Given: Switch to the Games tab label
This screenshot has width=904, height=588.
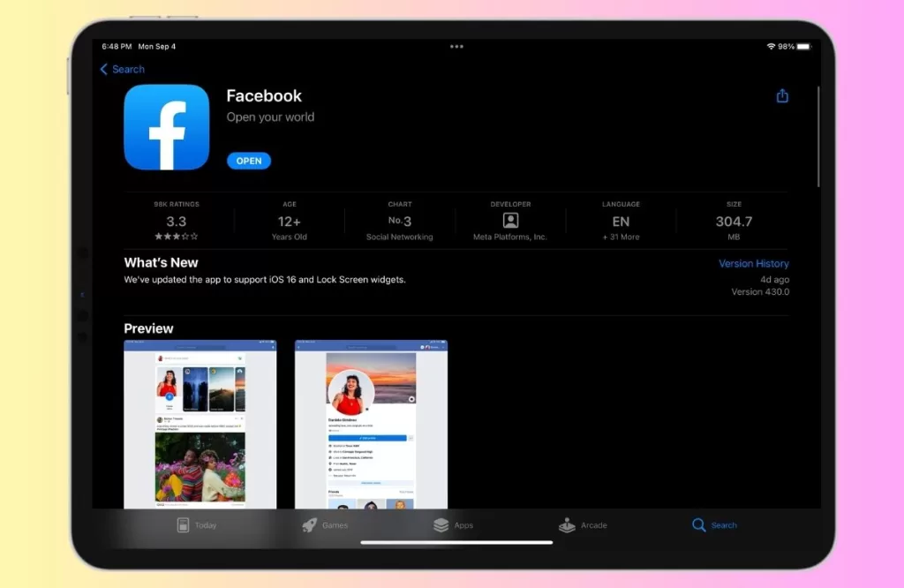Looking at the screenshot, I should pyautogui.click(x=335, y=525).
